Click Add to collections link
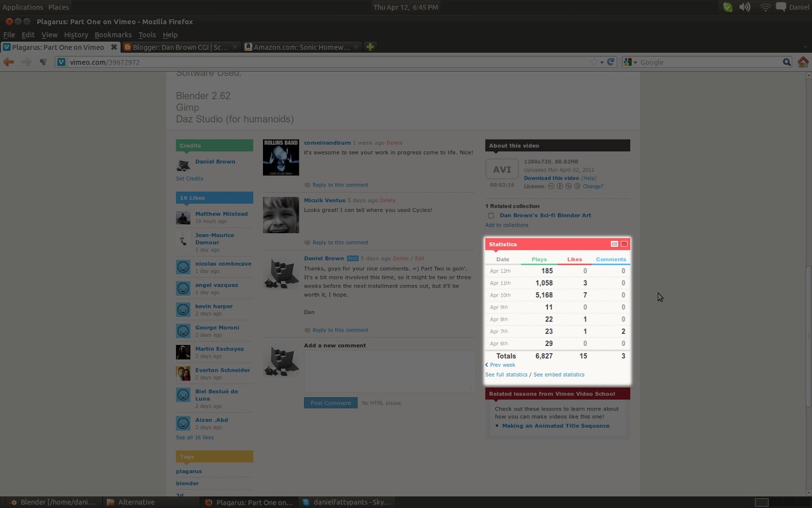812x508 pixels. point(506,225)
